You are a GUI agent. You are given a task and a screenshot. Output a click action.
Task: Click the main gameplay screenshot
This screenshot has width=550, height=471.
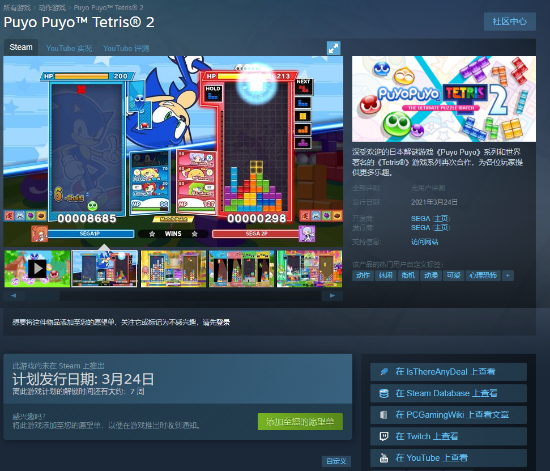pos(173,152)
